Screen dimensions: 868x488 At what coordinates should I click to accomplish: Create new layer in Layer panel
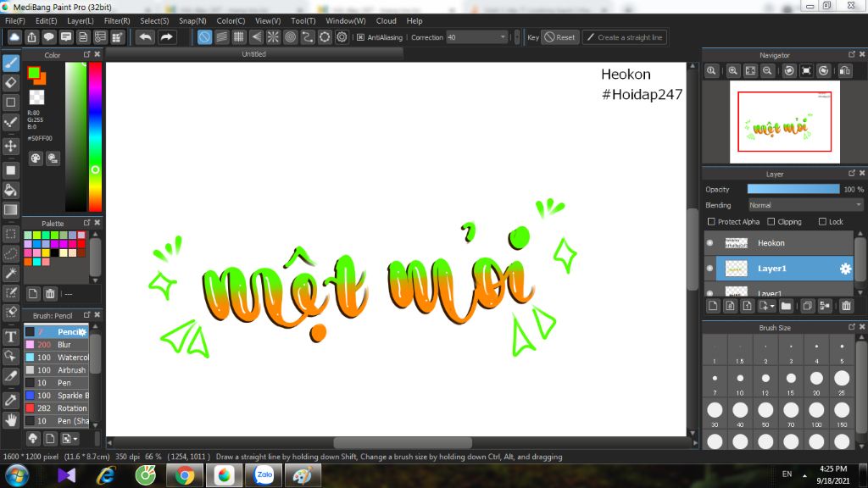[713, 305]
